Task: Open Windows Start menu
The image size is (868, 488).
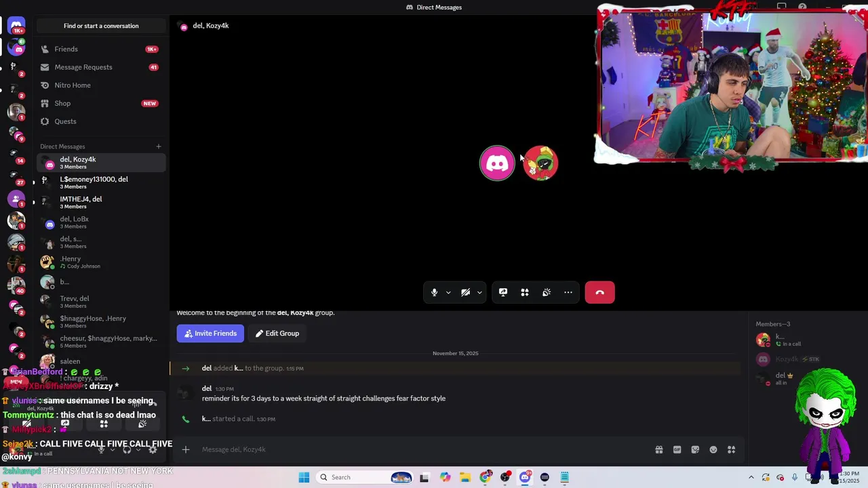Action: coord(304,477)
